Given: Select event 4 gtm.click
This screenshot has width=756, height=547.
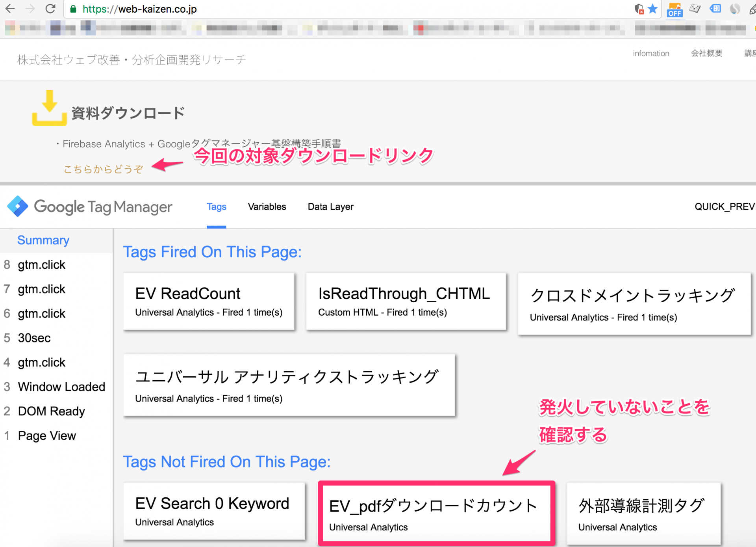Looking at the screenshot, I should tap(56, 362).
